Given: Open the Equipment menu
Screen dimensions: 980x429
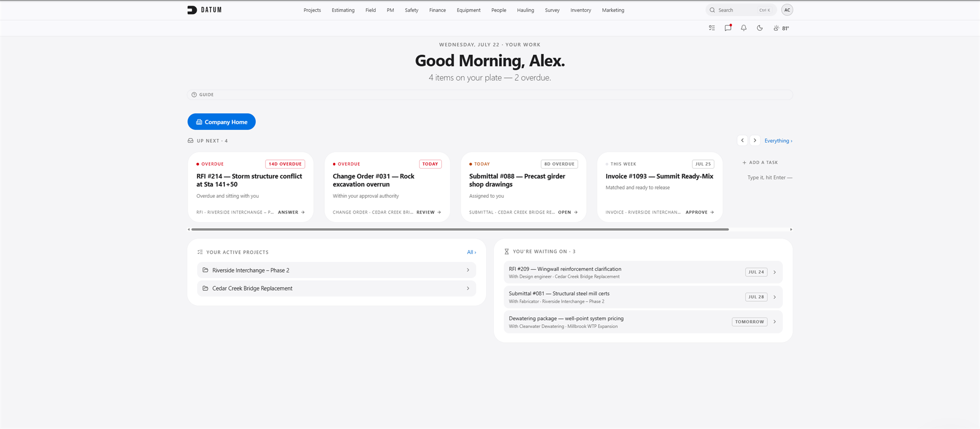Looking at the screenshot, I should (x=468, y=10).
